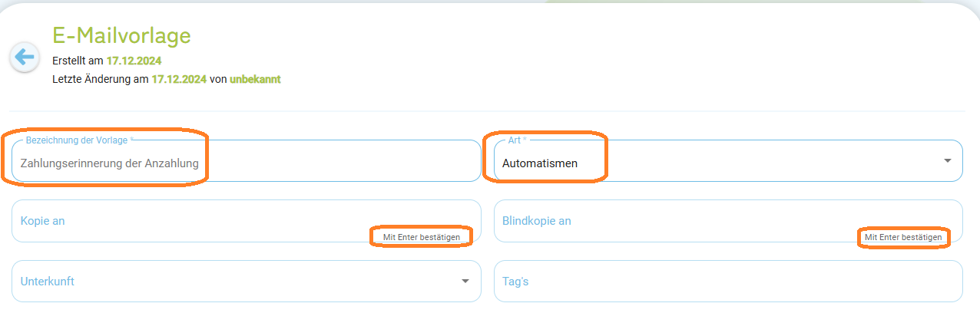Click the hint below Blindkopie an
The height and width of the screenshot is (313, 980).
(x=903, y=238)
